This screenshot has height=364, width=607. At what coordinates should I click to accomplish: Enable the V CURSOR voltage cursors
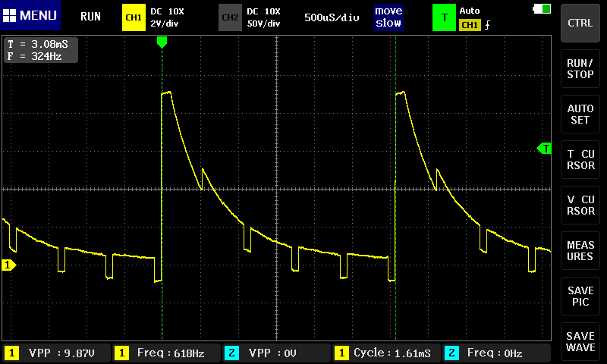pyautogui.click(x=580, y=205)
